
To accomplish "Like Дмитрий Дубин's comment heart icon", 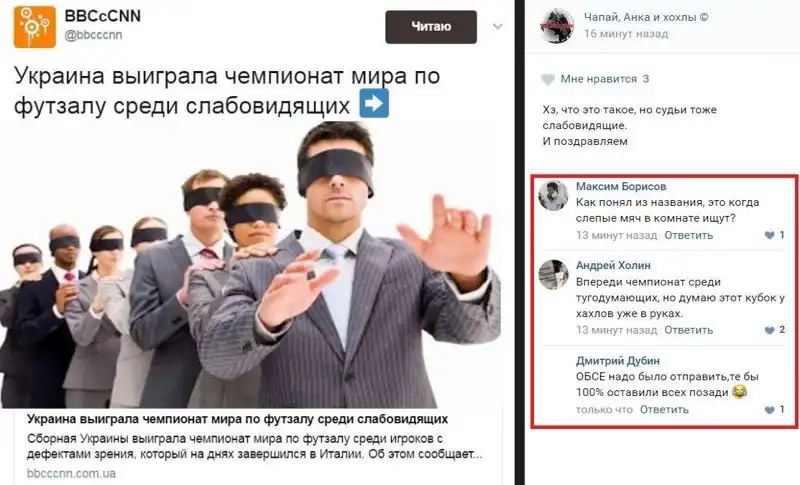I will pos(769,410).
